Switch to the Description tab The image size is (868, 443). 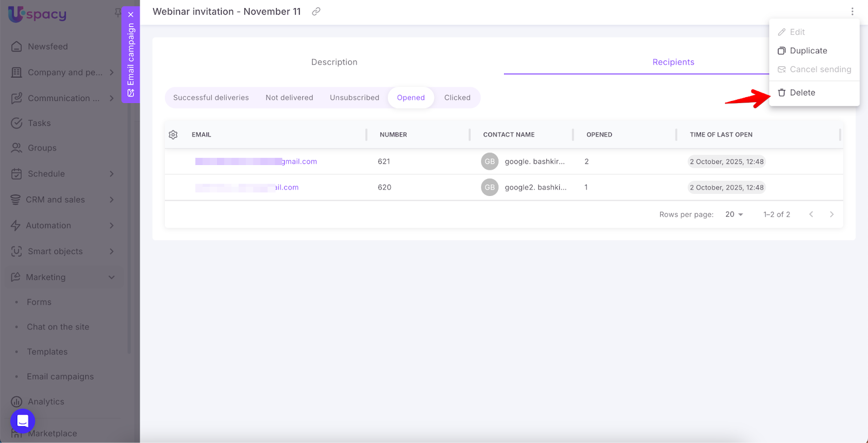334,62
